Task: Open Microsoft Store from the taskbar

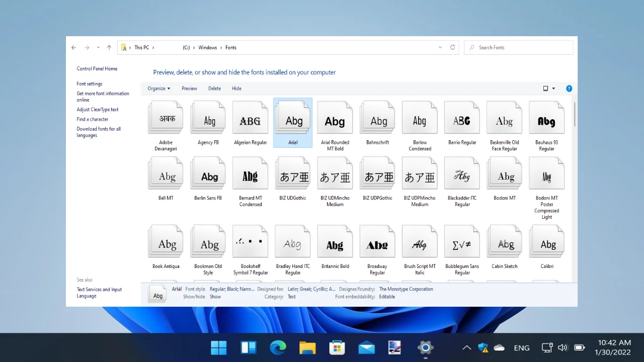Action: coord(337,347)
